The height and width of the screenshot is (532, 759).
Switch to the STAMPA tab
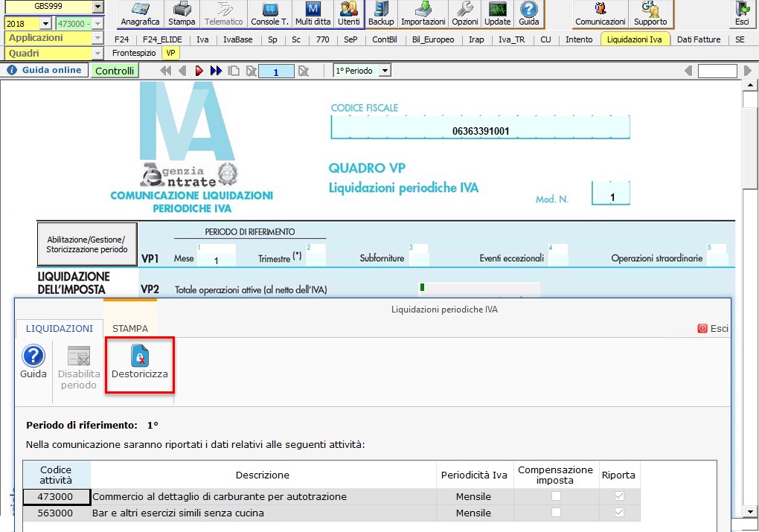coord(130,328)
